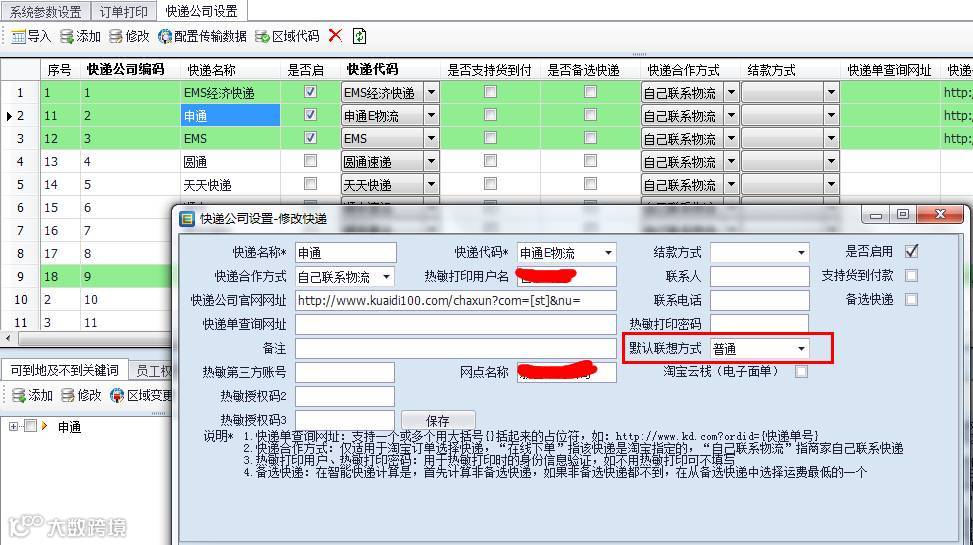This screenshot has height=545, width=973.
Task: Click the 快递名称 input containing 申通
Action: 346,253
